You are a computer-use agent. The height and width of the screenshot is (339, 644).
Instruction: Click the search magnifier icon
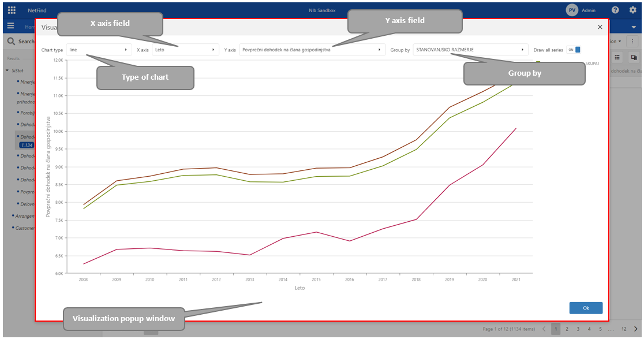tap(11, 42)
